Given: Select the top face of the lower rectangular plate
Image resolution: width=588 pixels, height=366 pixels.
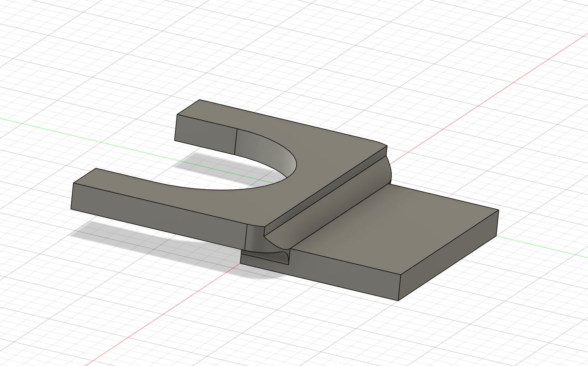Looking at the screenshot, I should (399, 227).
